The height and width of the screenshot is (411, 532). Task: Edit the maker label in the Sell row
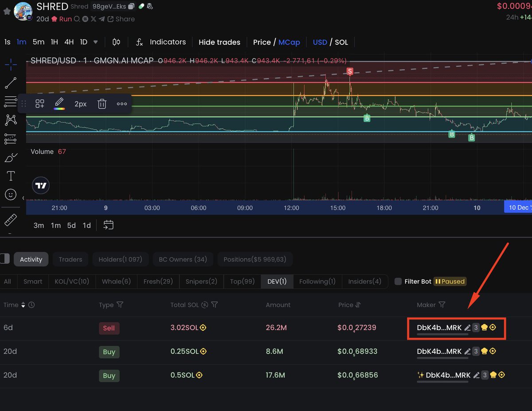tap(467, 328)
